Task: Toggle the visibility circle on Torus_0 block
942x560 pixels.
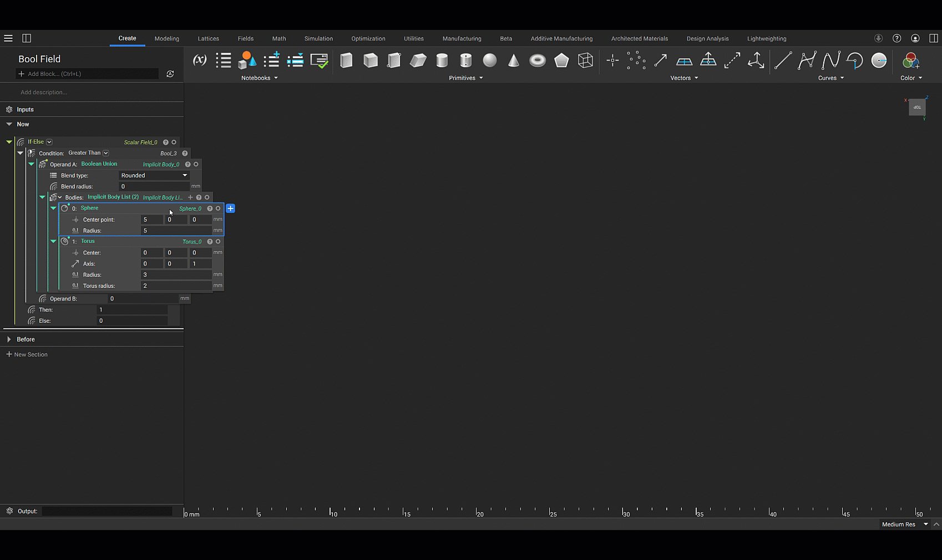Action: coord(218,242)
